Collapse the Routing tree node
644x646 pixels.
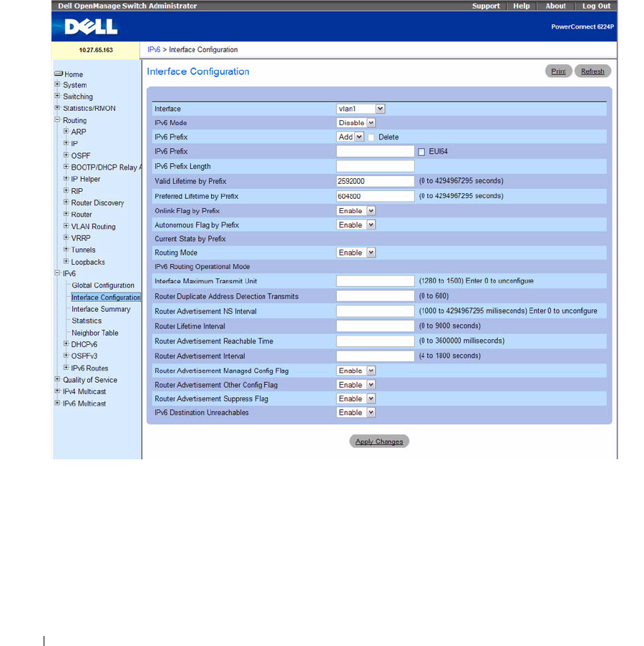point(57,120)
